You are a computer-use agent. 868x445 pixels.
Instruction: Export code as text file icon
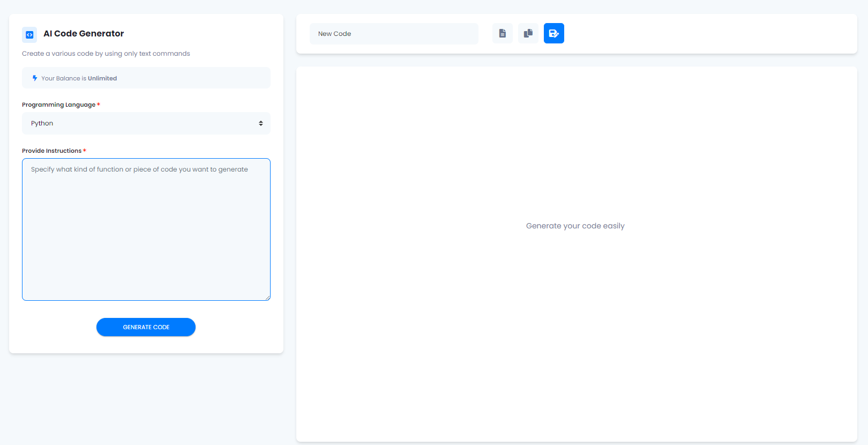pos(503,33)
